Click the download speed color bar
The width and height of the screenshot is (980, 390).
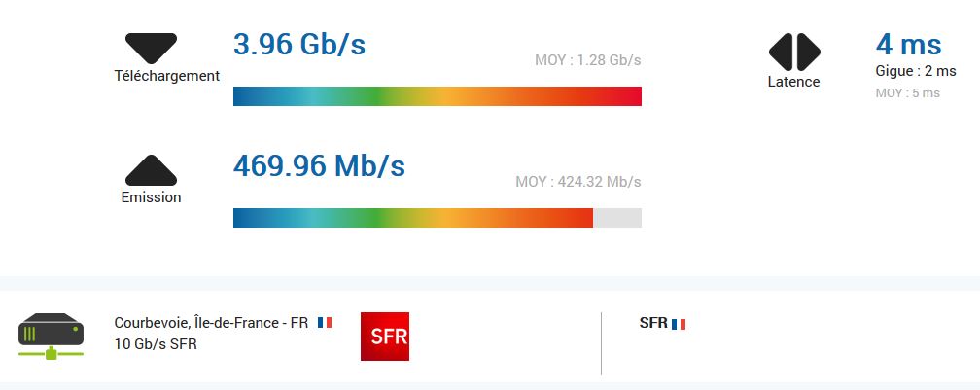coord(437,96)
